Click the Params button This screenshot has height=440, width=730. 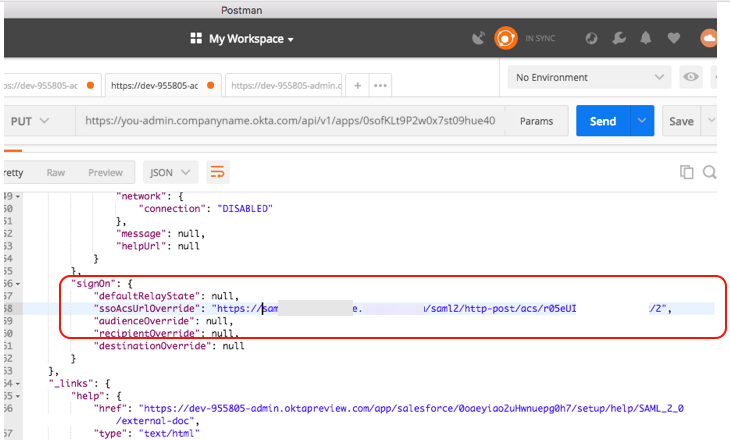536,121
